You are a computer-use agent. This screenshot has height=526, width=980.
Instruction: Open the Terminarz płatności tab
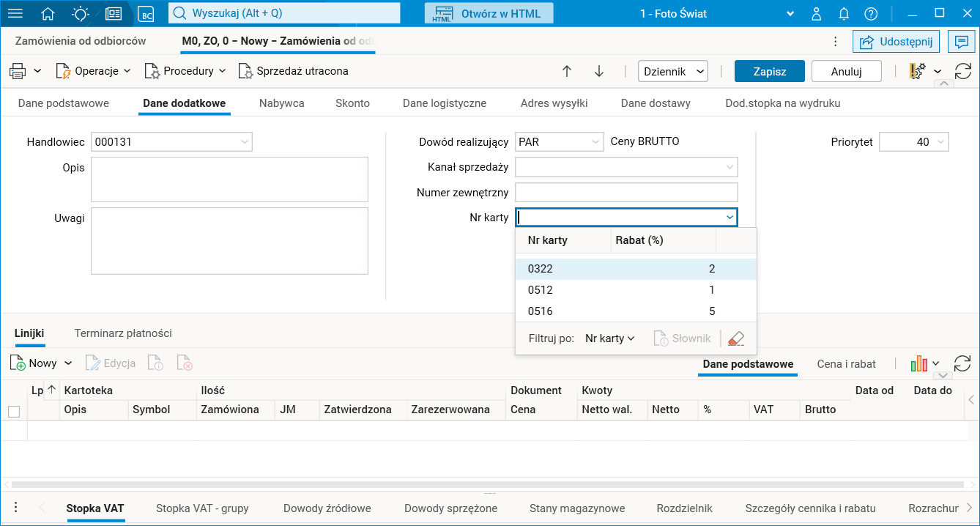[123, 333]
